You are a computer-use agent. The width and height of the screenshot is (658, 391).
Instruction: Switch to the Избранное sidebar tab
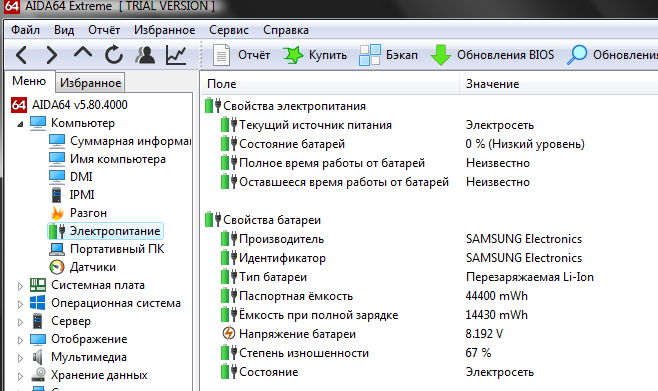pyautogui.click(x=91, y=83)
